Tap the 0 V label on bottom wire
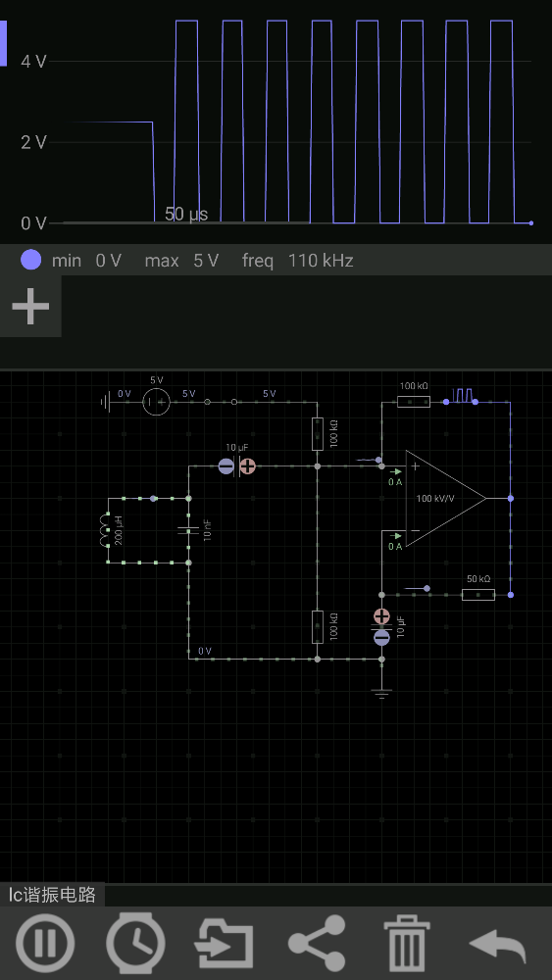The height and width of the screenshot is (980, 552). click(205, 651)
